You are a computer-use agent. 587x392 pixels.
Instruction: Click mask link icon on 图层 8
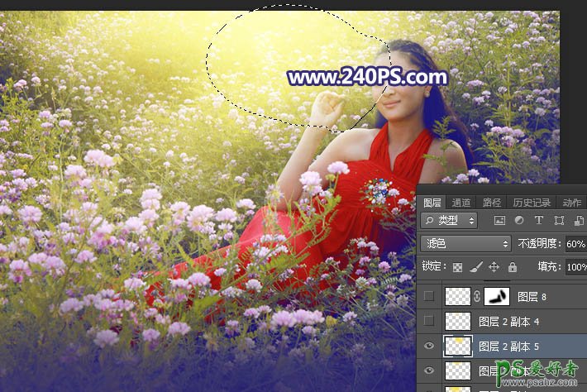[477, 295]
